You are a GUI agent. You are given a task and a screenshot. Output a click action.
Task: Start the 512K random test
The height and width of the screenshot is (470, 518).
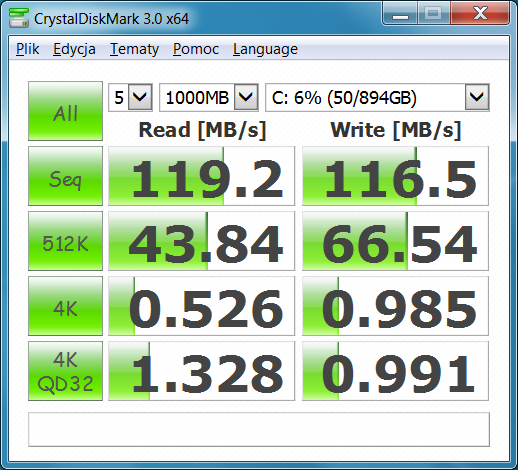[65, 241]
